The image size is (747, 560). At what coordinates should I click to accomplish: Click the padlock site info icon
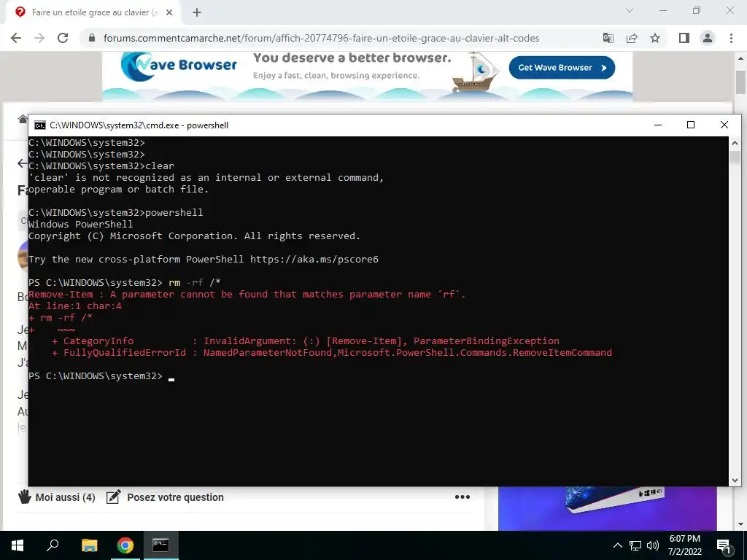tap(93, 38)
